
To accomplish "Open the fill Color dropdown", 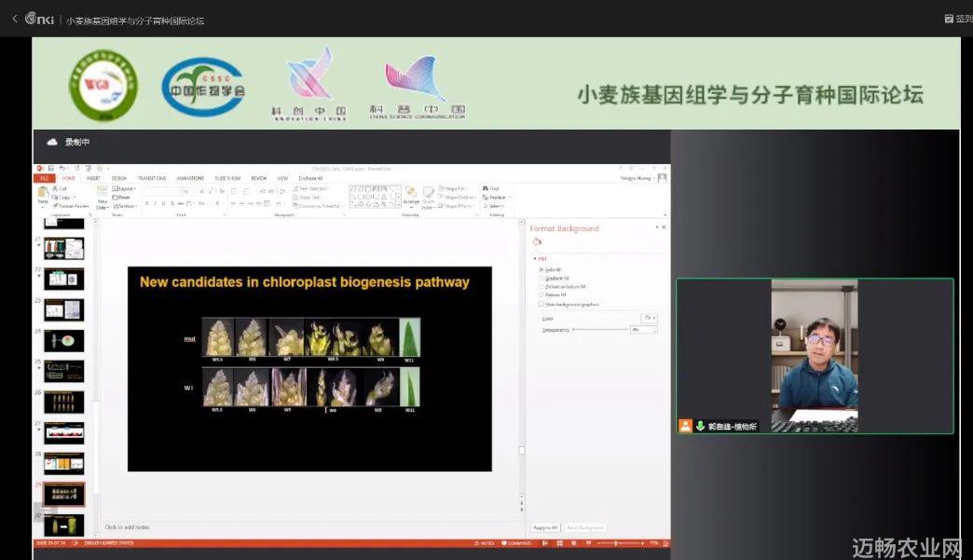I will [649, 318].
